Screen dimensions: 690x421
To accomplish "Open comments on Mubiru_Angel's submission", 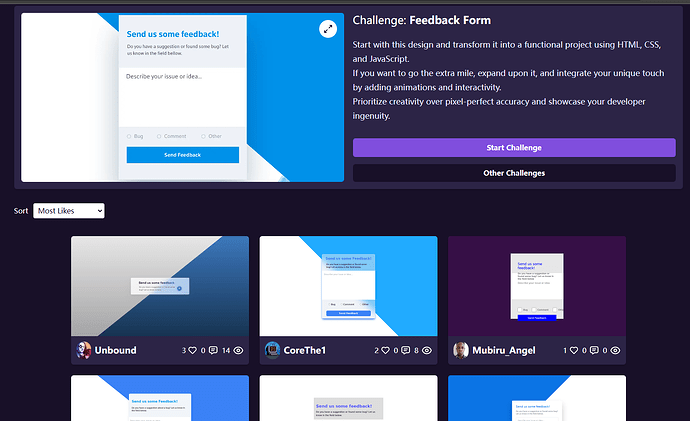I will [594, 351].
